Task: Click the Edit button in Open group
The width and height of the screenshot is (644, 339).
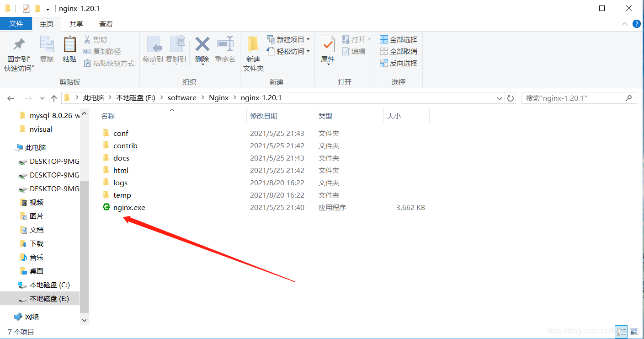Action: coord(354,52)
